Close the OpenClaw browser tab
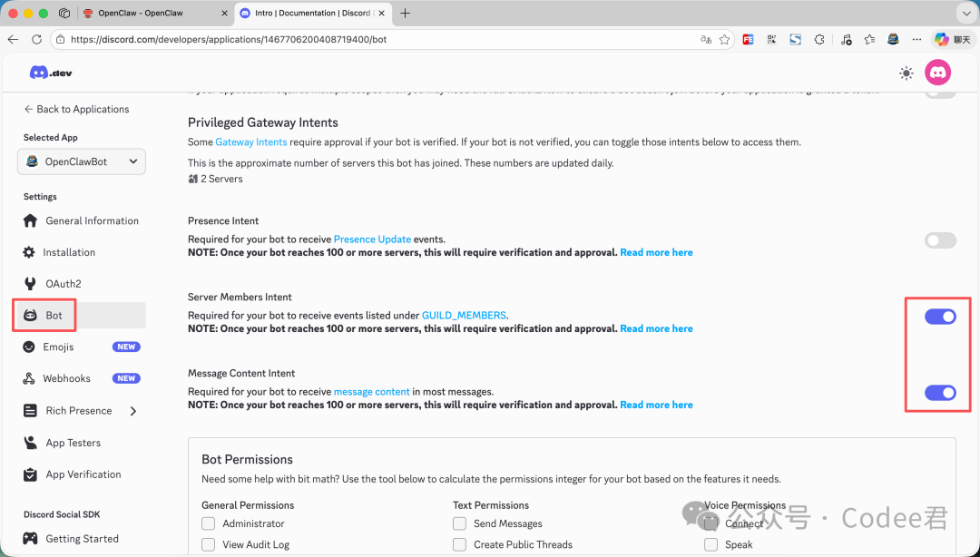 tap(224, 13)
